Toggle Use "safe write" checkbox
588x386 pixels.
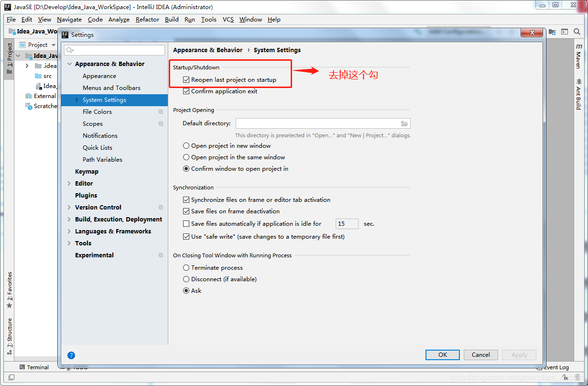(x=186, y=237)
